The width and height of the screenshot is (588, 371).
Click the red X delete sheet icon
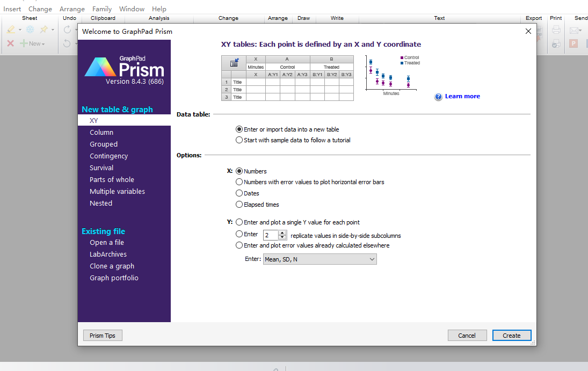(x=11, y=43)
